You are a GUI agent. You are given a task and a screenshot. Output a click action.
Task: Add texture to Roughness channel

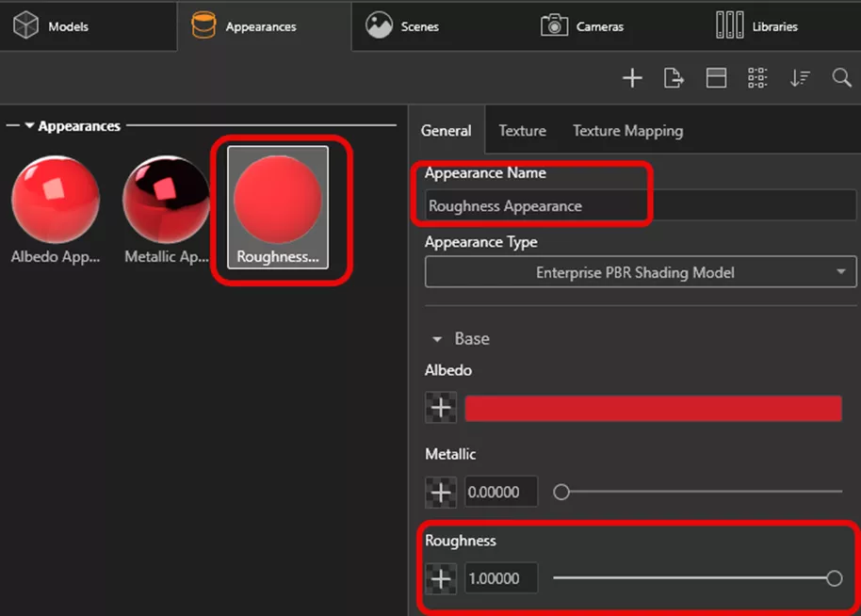[x=440, y=578]
